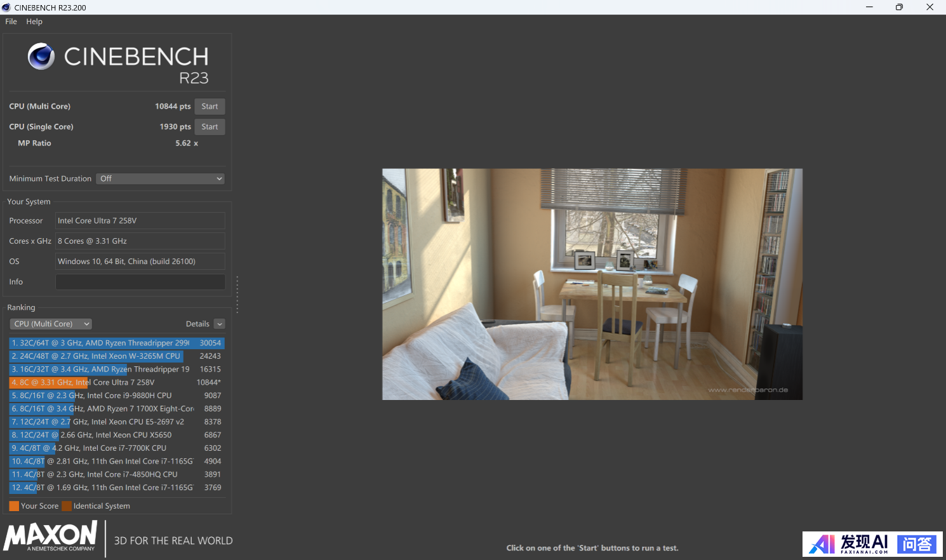Select ranking row 11 Core i7-4850HQ

(117, 474)
